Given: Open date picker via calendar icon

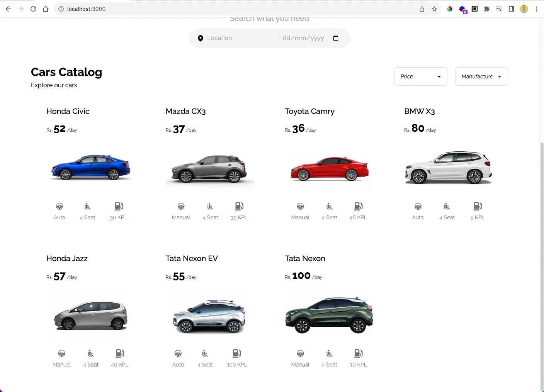Looking at the screenshot, I should (x=336, y=38).
